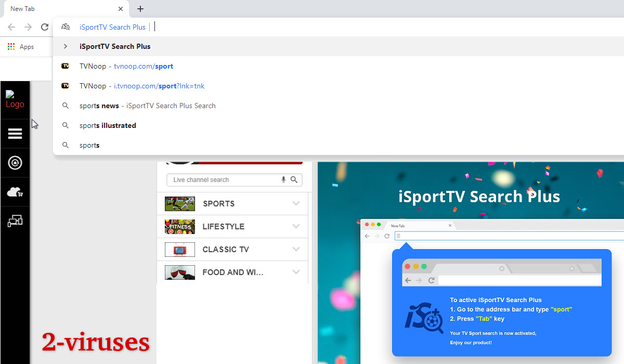Close the New Tab tab
Image resolution: width=624 pixels, height=364 pixels.
tap(121, 9)
